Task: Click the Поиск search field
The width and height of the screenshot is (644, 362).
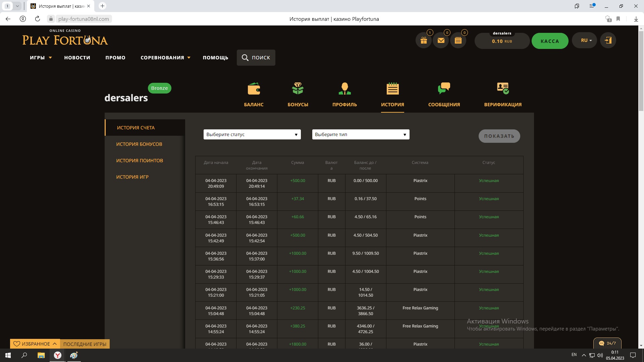Action: tap(256, 58)
